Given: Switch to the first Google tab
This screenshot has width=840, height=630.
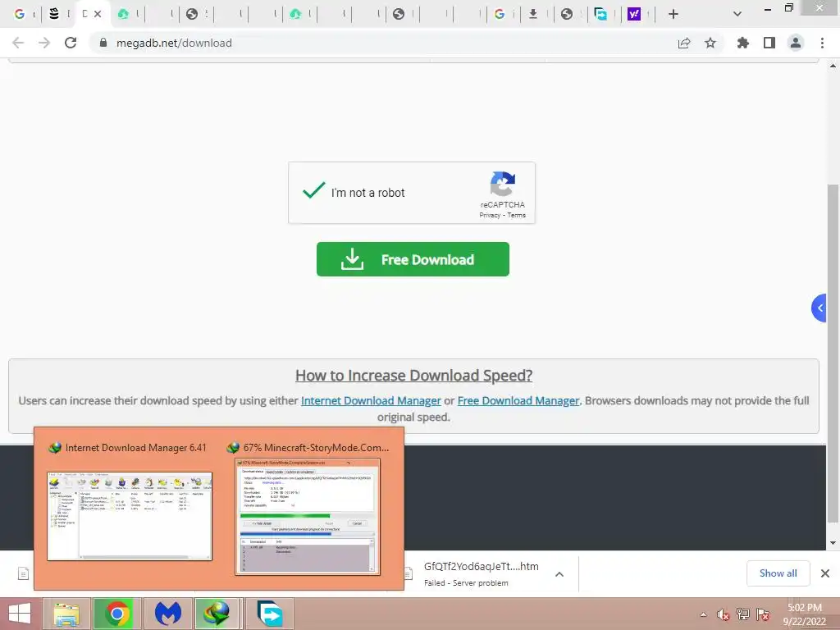Looking at the screenshot, I should pos(20,15).
